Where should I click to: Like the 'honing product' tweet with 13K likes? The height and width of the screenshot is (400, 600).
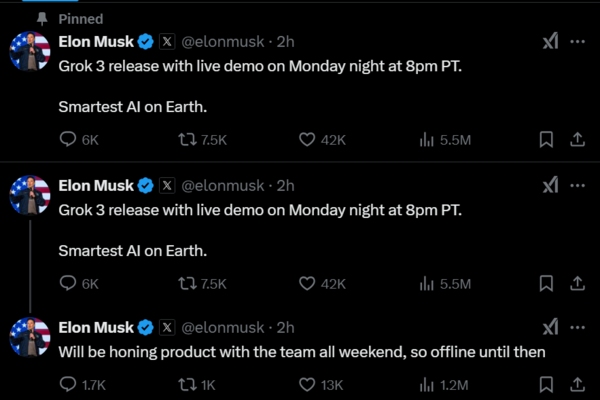pyautogui.click(x=308, y=384)
